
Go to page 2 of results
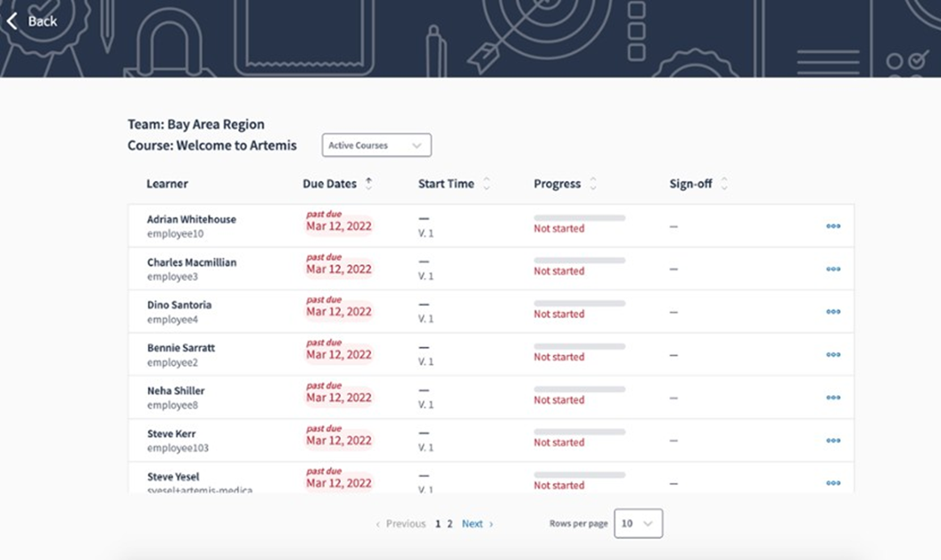[x=450, y=524]
